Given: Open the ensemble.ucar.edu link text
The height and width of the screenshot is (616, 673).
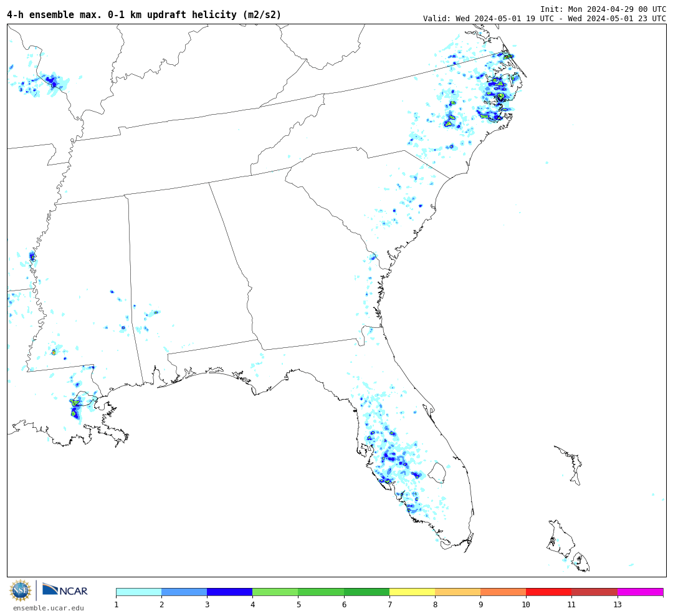Looking at the screenshot, I should [x=49, y=608].
